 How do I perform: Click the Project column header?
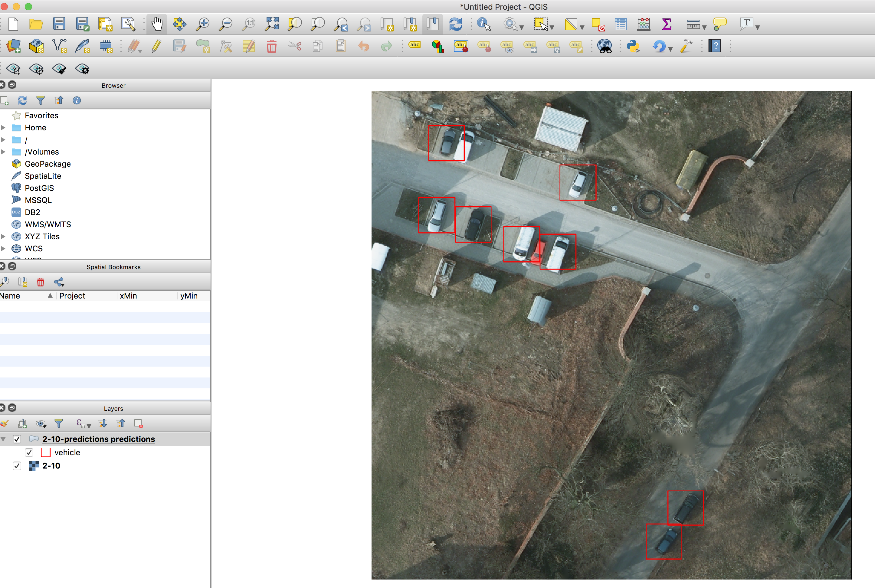(x=72, y=296)
